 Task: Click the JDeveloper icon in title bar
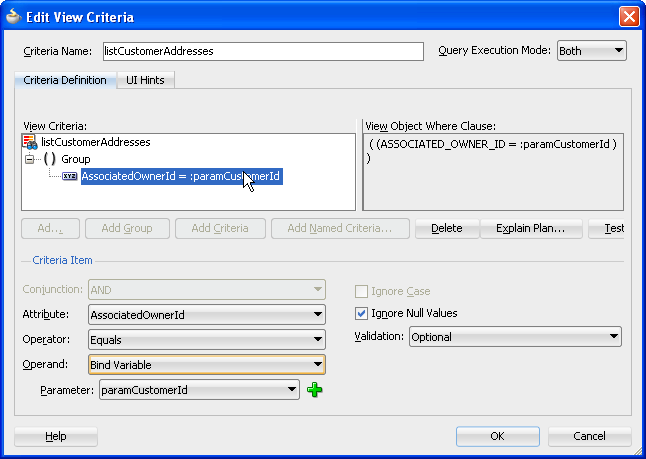pos(14,16)
